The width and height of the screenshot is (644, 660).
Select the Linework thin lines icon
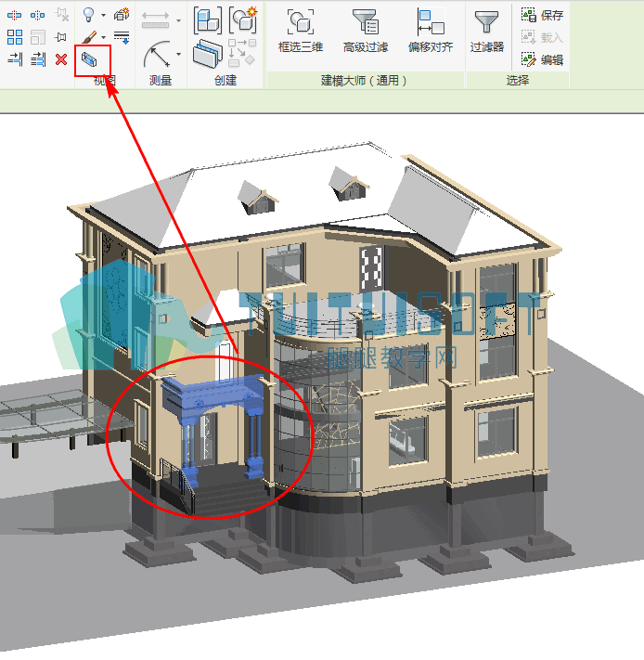(x=122, y=37)
